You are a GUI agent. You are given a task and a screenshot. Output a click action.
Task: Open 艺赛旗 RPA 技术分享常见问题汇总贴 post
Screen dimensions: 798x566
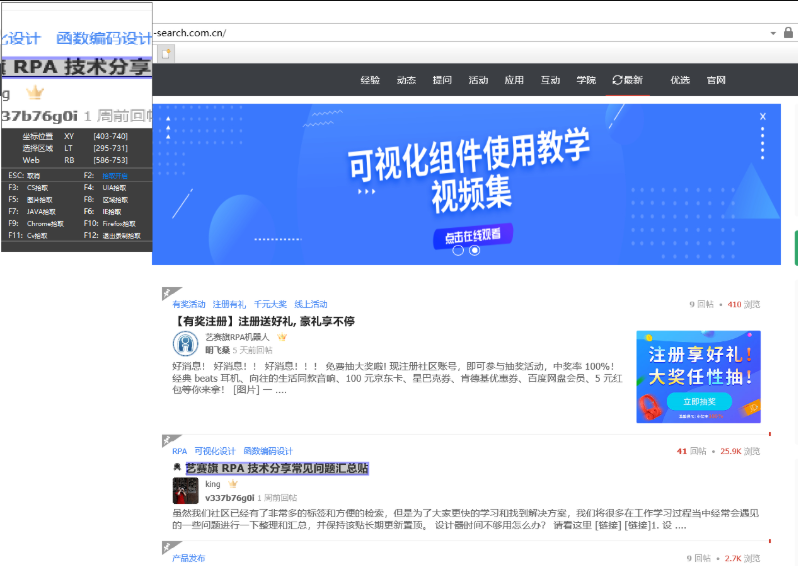tap(277, 468)
